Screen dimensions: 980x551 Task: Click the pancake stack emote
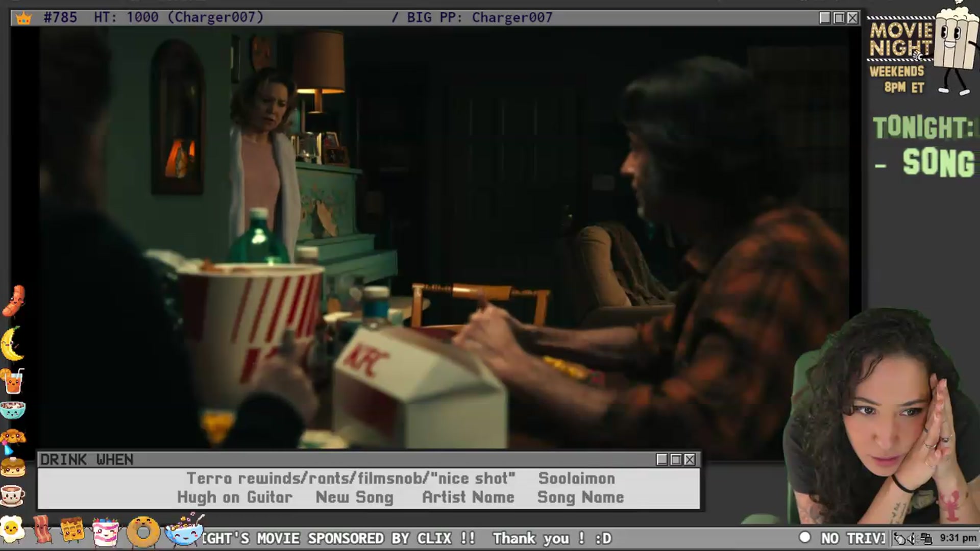[13, 467]
